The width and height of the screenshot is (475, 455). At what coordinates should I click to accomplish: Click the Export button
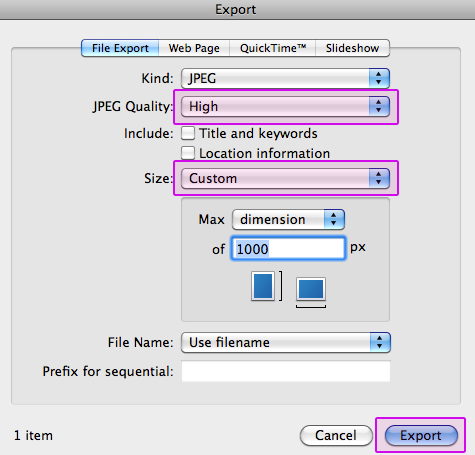(421, 435)
